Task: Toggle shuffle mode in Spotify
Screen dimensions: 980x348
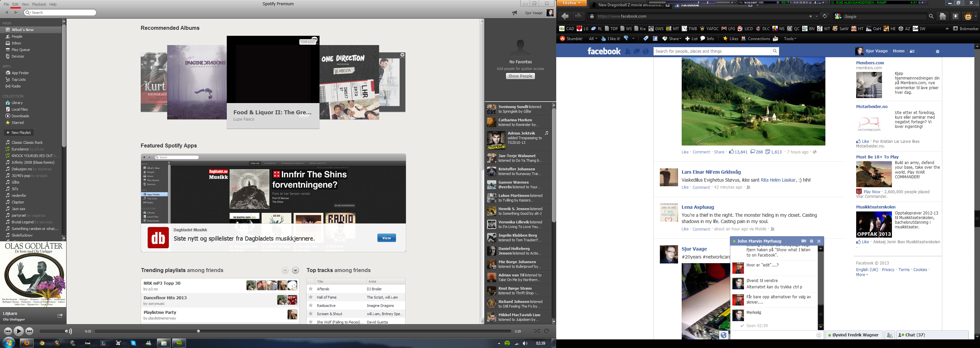Action: [x=537, y=331]
